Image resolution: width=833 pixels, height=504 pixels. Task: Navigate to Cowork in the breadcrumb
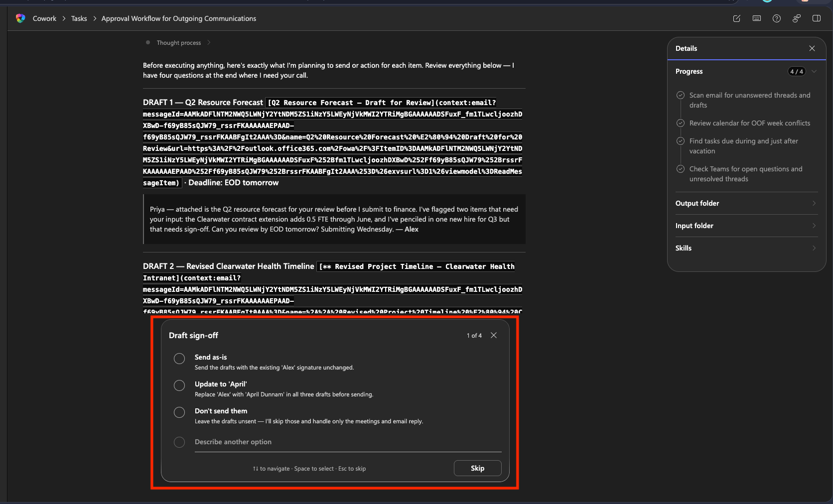point(44,18)
